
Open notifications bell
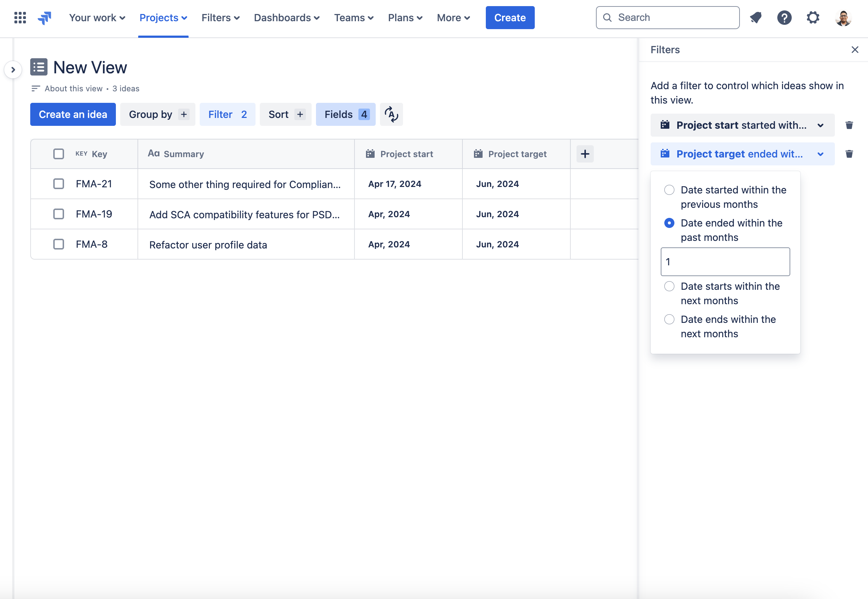click(756, 17)
